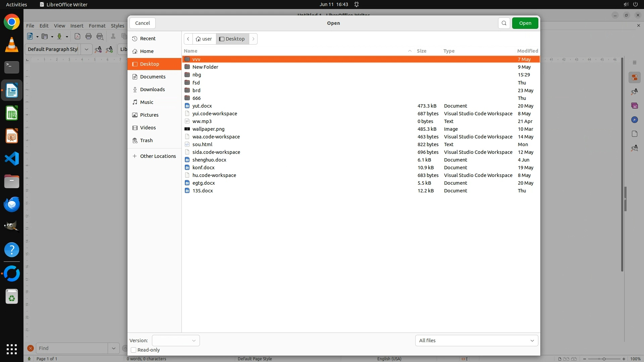Open Sidebar Navigator compass icon
644x362 pixels.
click(634, 120)
